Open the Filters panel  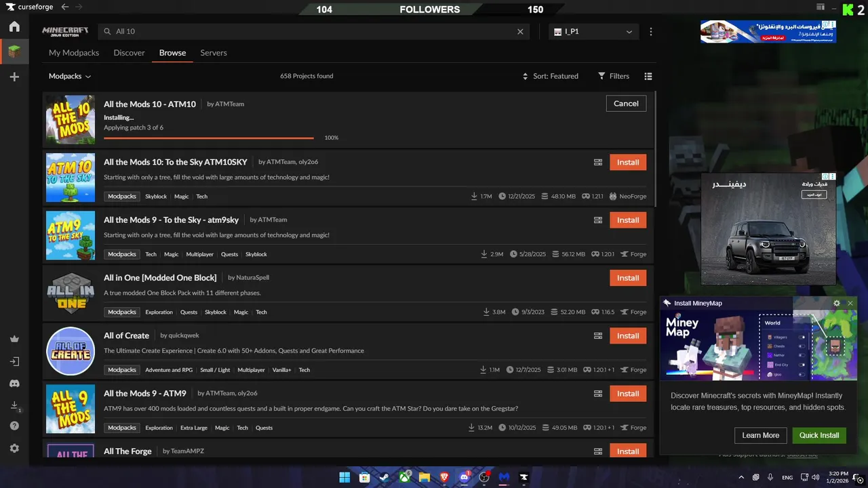pos(614,77)
